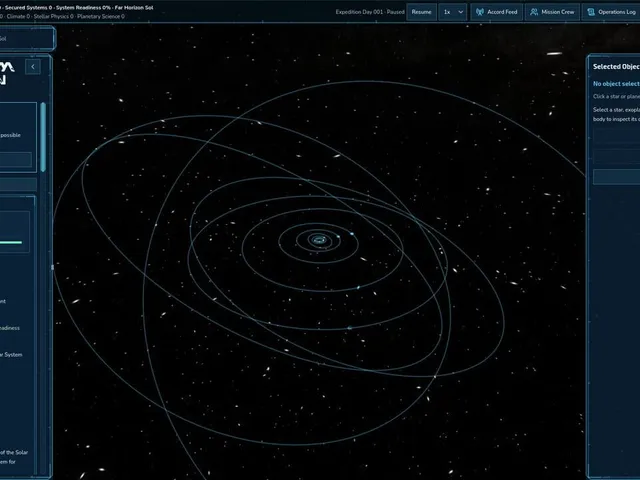Click the green progress bar in left panel
This screenshot has height=480, width=640.
coord(11,242)
